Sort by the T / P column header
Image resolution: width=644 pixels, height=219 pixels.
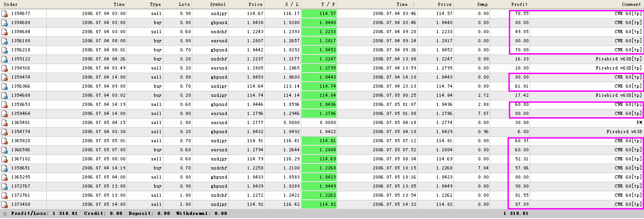pos(319,4)
